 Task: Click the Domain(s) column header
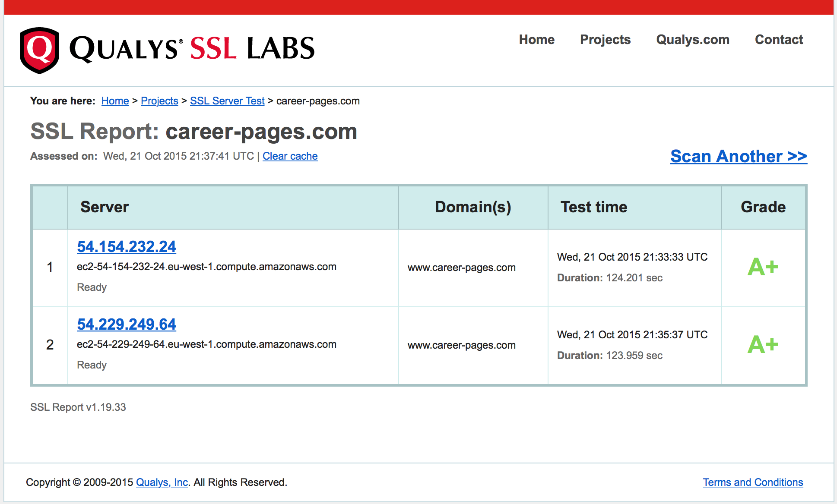tap(473, 207)
